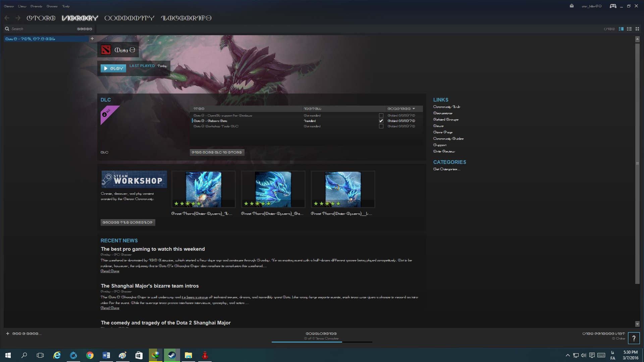The width and height of the screenshot is (644, 362).
Task: Open Big Picture mode controller icon
Action: (613, 6)
